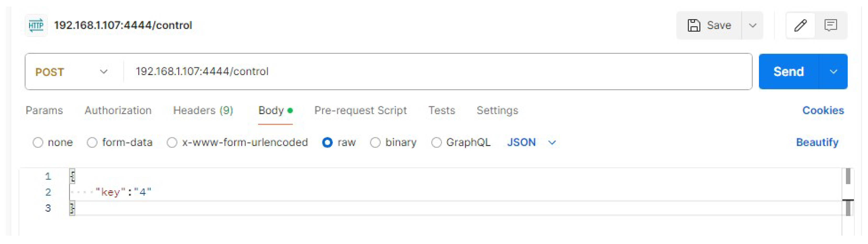Click the HTTP request type icon
The width and height of the screenshot is (868, 244).
(x=36, y=25)
